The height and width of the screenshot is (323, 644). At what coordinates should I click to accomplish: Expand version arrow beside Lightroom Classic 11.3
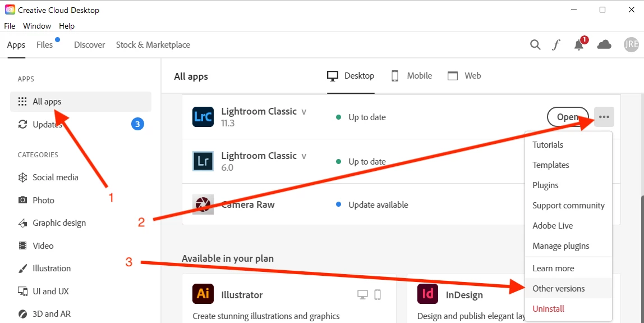coord(304,112)
